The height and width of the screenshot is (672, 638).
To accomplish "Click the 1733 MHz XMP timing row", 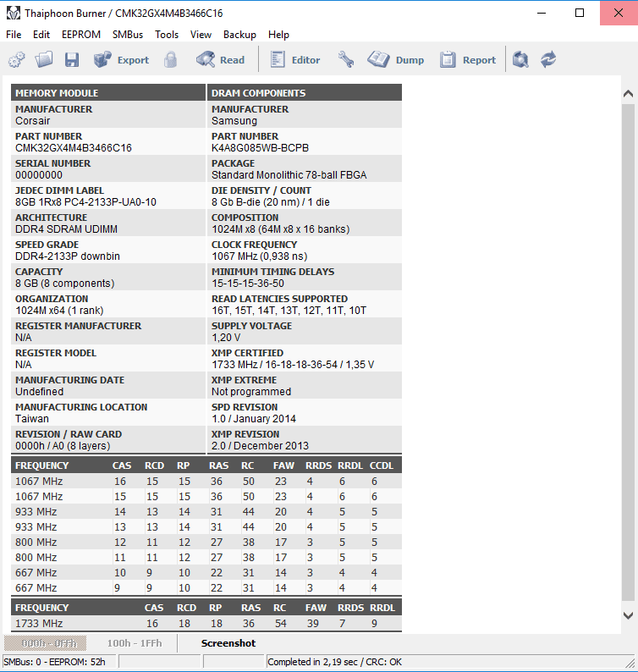I will tap(206, 623).
